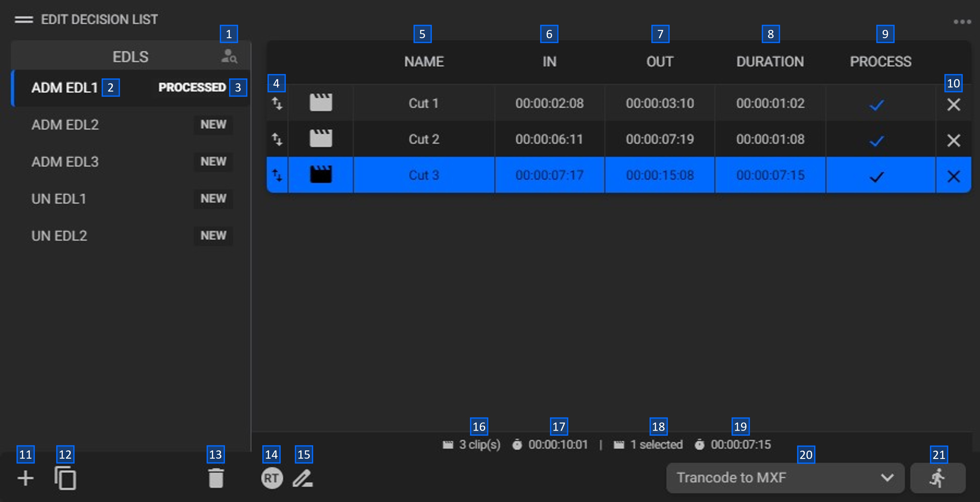
Task: Click the PROCESS column header
Action: click(880, 62)
